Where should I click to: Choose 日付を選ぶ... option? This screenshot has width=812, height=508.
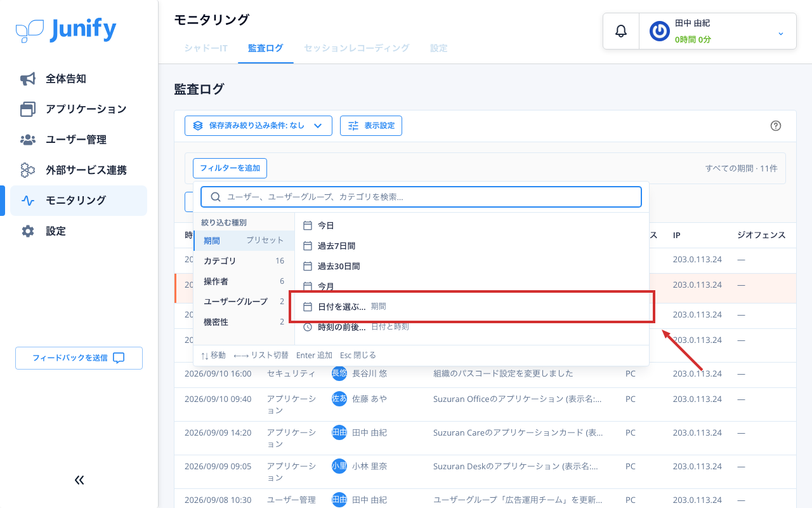click(x=472, y=307)
